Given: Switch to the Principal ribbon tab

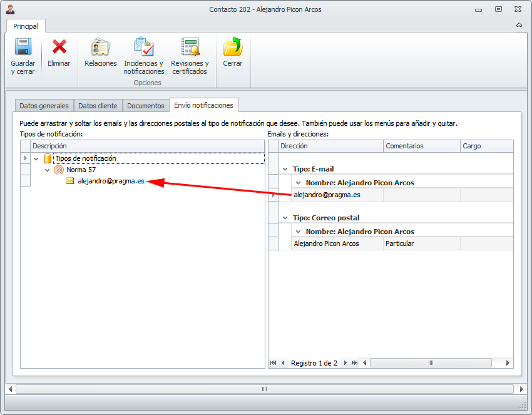Looking at the screenshot, I should [26, 26].
